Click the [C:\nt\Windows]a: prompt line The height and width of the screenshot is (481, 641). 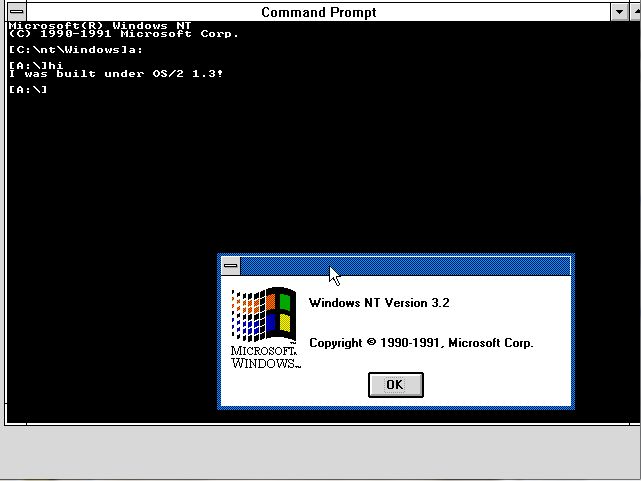click(76, 50)
